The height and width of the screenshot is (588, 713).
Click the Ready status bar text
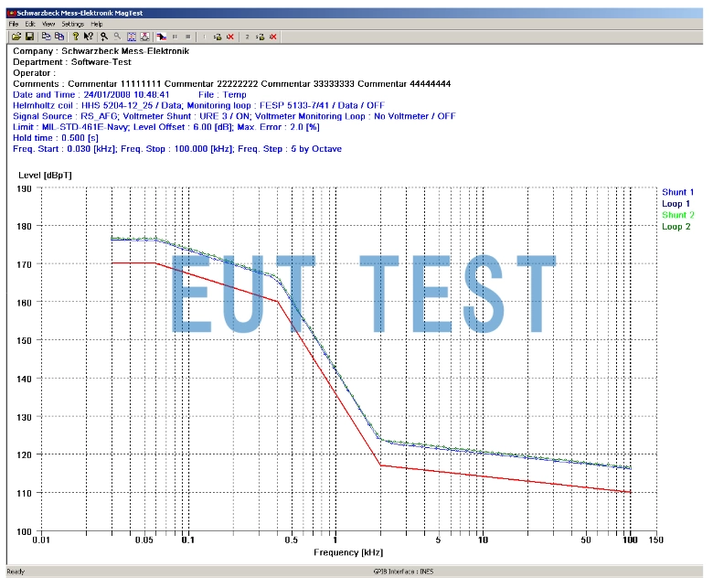(x=16, y=572)
